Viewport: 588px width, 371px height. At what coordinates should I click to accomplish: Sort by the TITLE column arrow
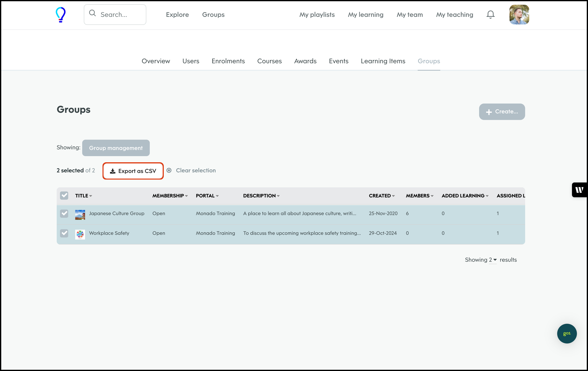pyautogui.click(x=91, y=196)
